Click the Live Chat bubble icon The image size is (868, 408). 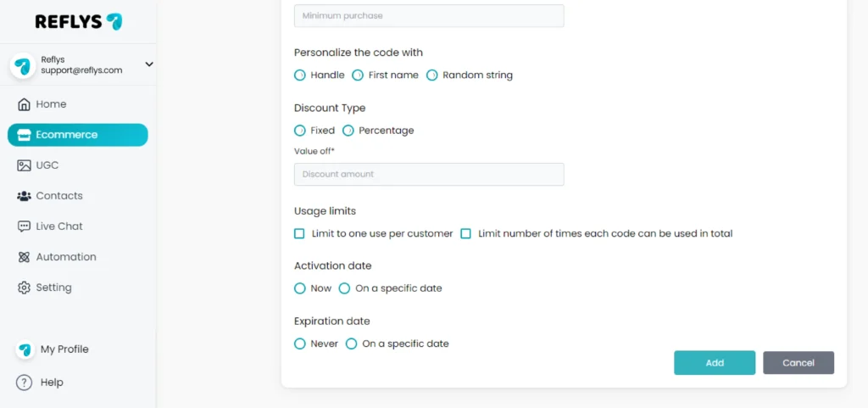click(x=24, y=226)
